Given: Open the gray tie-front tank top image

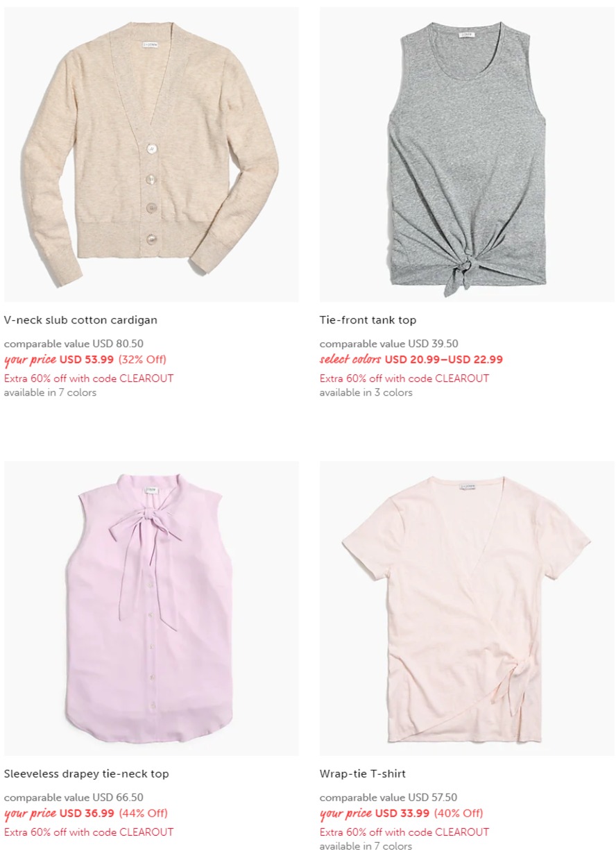Looking at the screenshot, I should click(x=467, y=154).
